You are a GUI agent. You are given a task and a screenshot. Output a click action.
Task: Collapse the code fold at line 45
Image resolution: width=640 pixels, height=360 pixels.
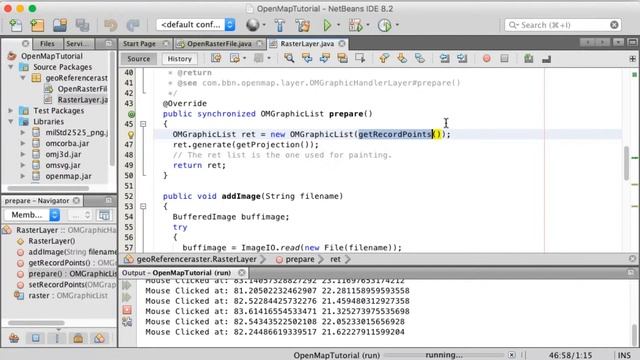click(143, 124)
